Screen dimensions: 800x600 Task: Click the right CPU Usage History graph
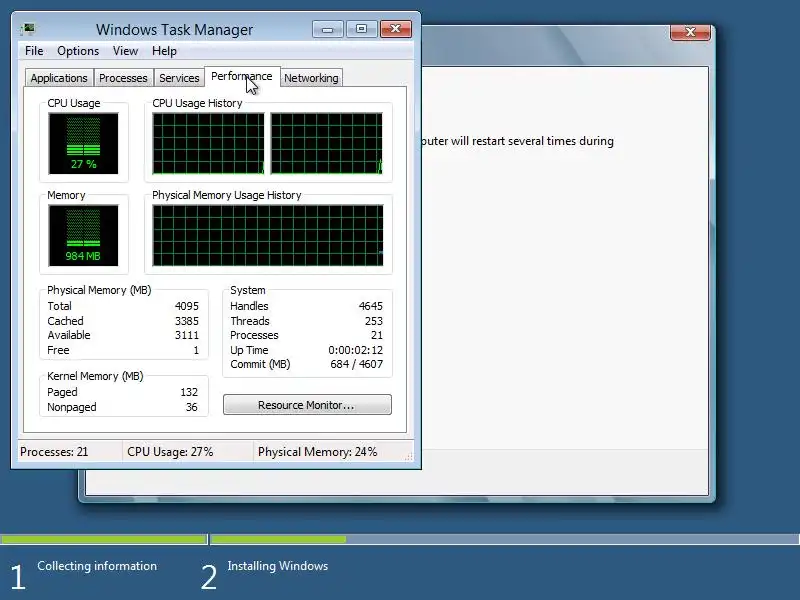click(x=327, y=143)
